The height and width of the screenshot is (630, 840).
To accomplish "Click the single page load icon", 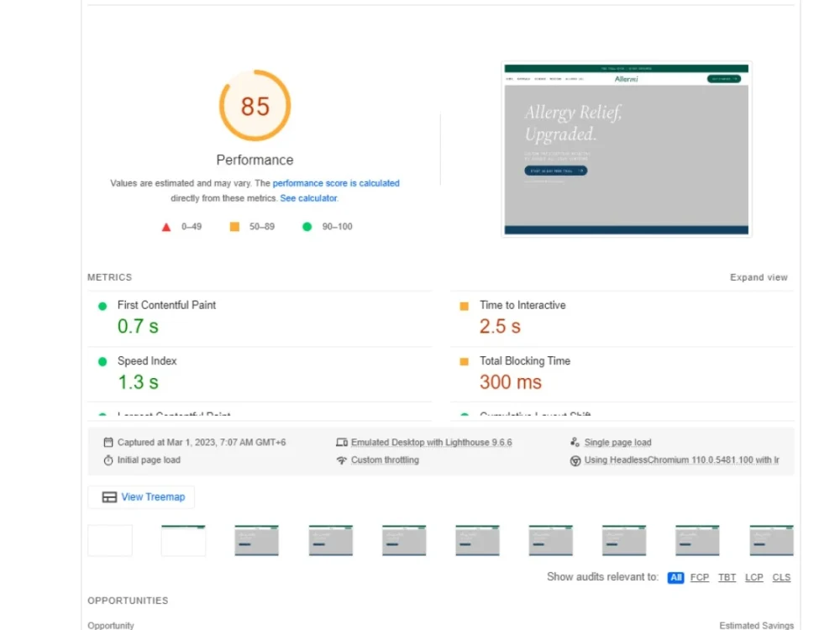I will (575, 442).
